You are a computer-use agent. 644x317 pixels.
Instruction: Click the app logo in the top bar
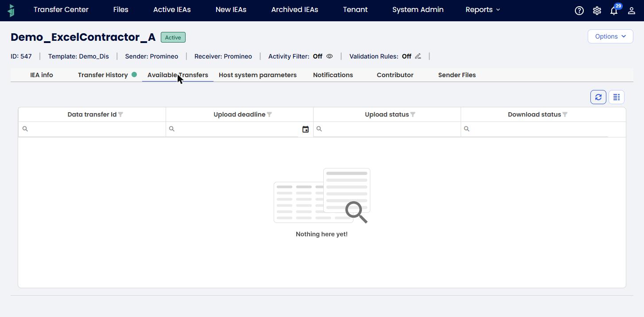(11, 10)
